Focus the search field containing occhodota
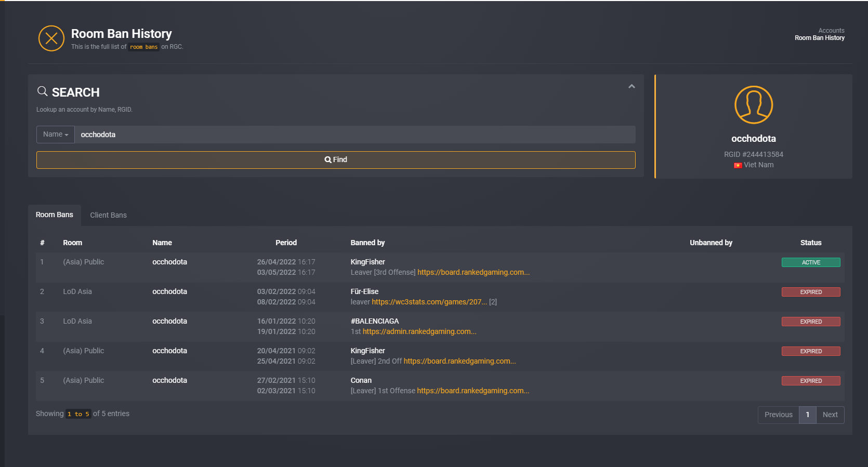 coord(355,135)
